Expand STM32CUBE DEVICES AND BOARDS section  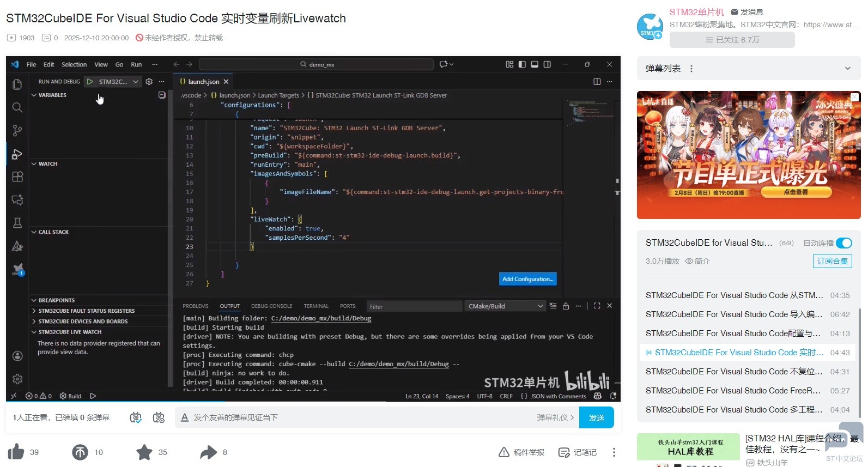click(80, 322)
